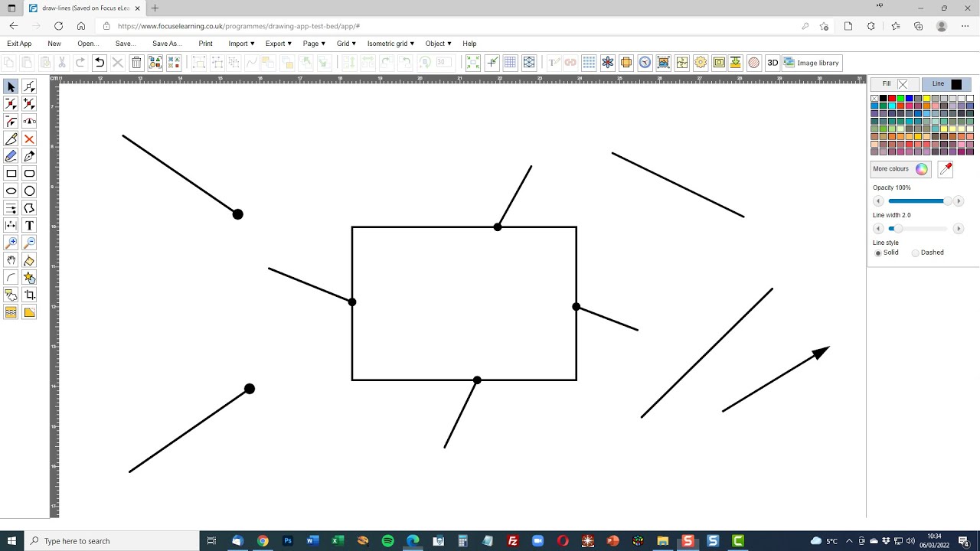The width and height of the screenshot is (980, 551).
Task: Click Open... in the menu bar
Action: coord(88,44)
